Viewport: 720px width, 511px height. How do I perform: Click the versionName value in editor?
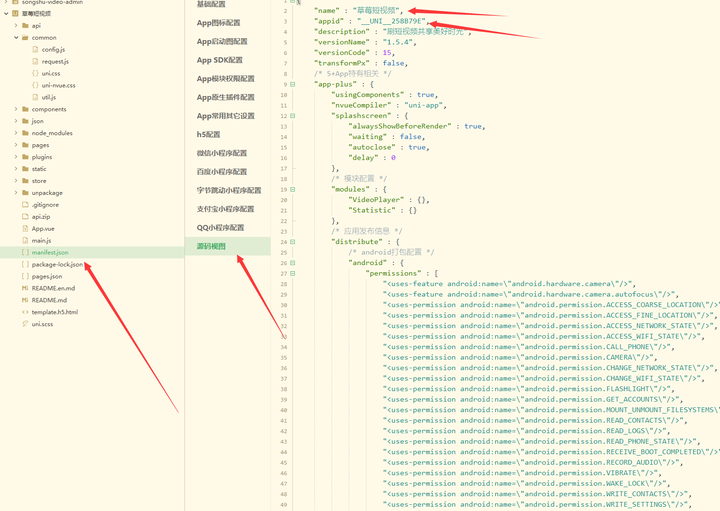pyautogui.click(x=399, y=42)
